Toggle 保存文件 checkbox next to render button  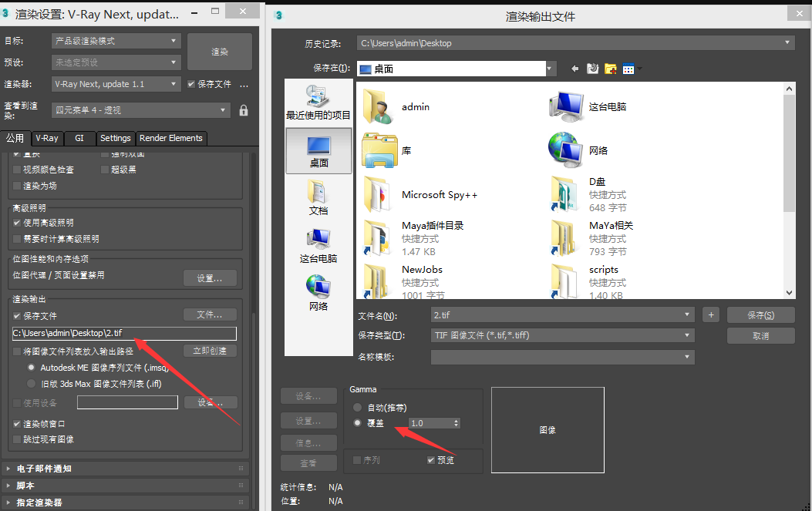[x=191, y=84]
